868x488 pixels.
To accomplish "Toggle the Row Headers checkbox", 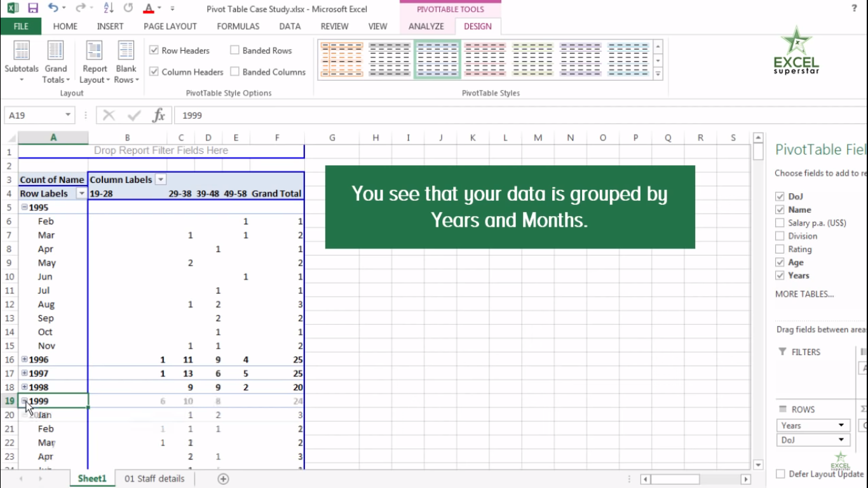I will [x=154, y=50].
